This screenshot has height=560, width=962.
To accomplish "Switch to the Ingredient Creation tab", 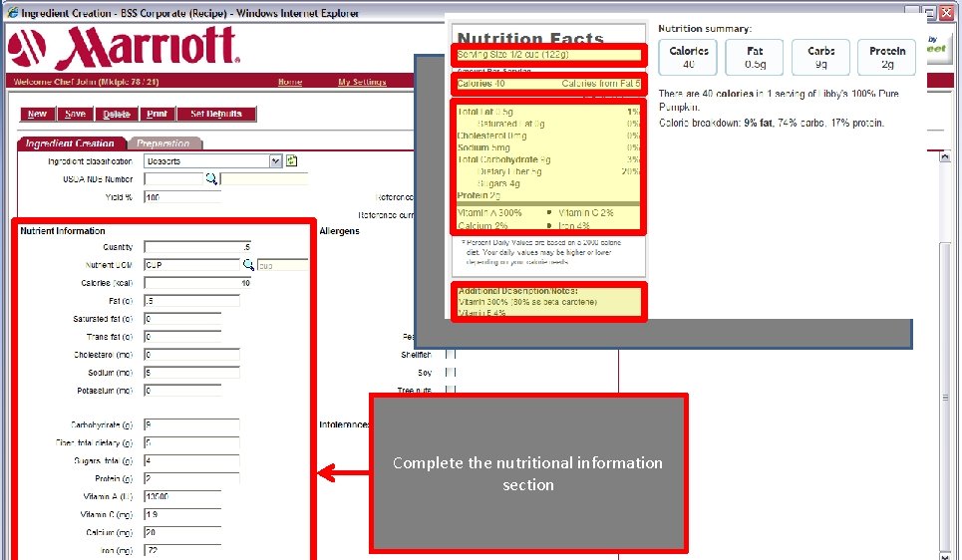I will [x=71, y=142].
